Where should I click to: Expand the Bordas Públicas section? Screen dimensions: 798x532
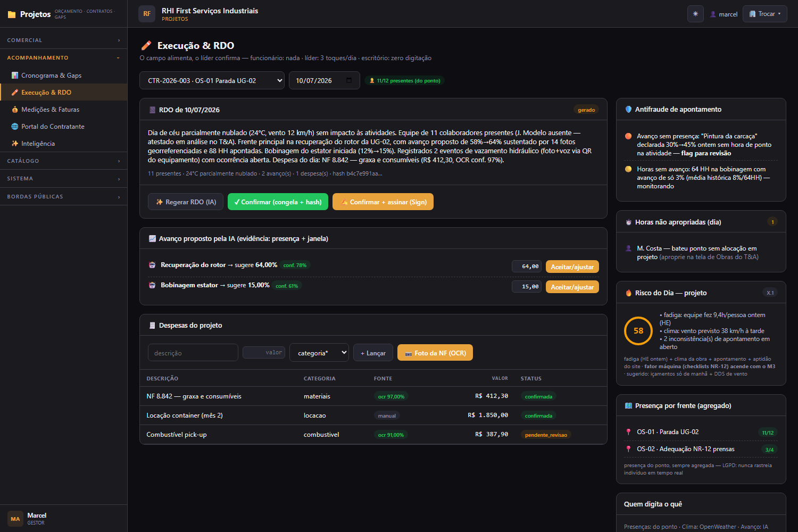click(x=64, y=197)
